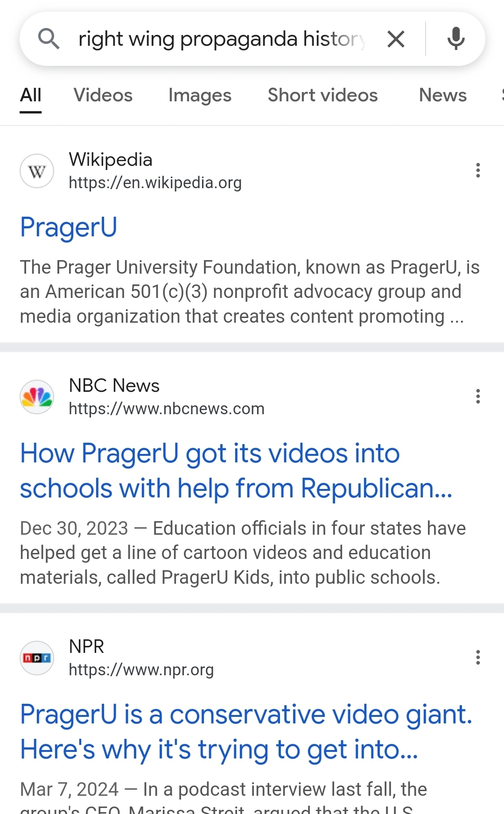This screenshot has height=814, width=504.
Task: Click the en.wikipedia.org URL text
Action: point(155,183)
